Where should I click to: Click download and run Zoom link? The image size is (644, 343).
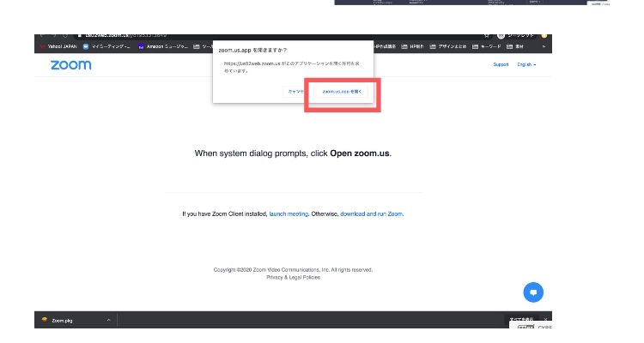[371, 214]
